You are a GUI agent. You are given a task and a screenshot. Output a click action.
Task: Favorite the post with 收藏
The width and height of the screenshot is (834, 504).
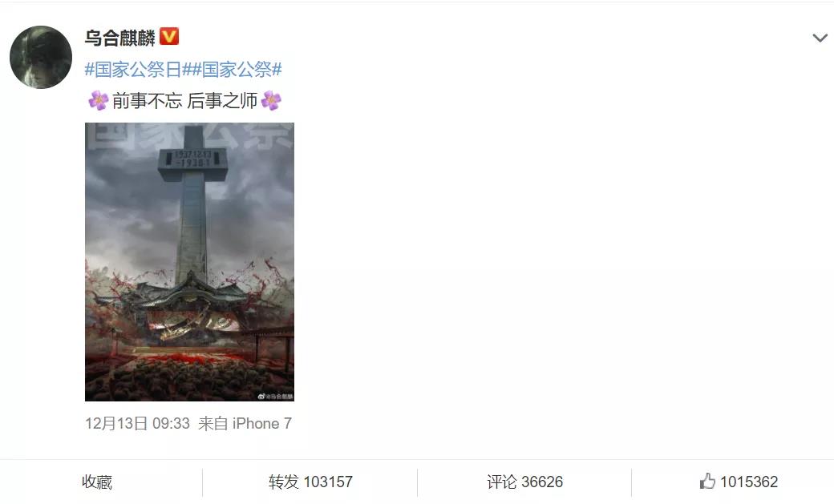(x=97, y=482)
